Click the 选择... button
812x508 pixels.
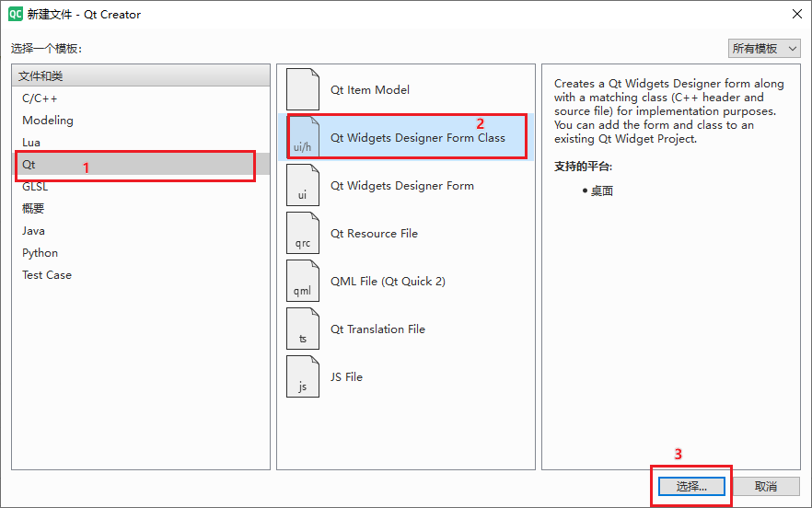691,486
